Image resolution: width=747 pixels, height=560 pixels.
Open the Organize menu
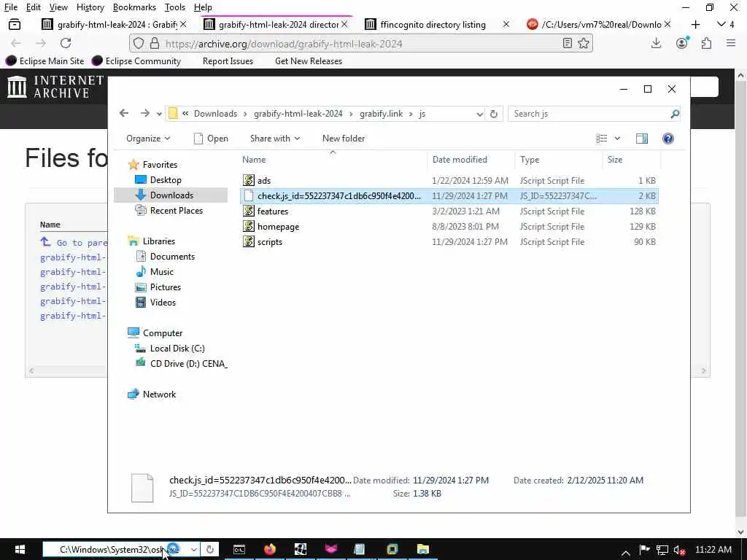[x=147, y=139]
